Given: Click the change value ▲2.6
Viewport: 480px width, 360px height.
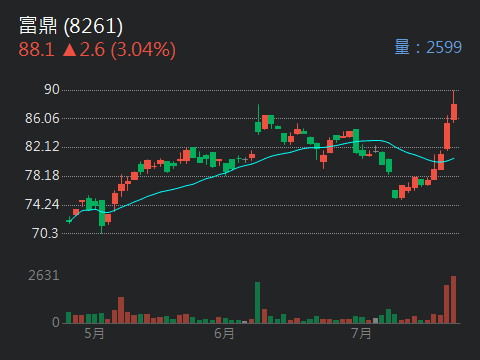Looking at the screenshot, I should click(x=84, y=50).
